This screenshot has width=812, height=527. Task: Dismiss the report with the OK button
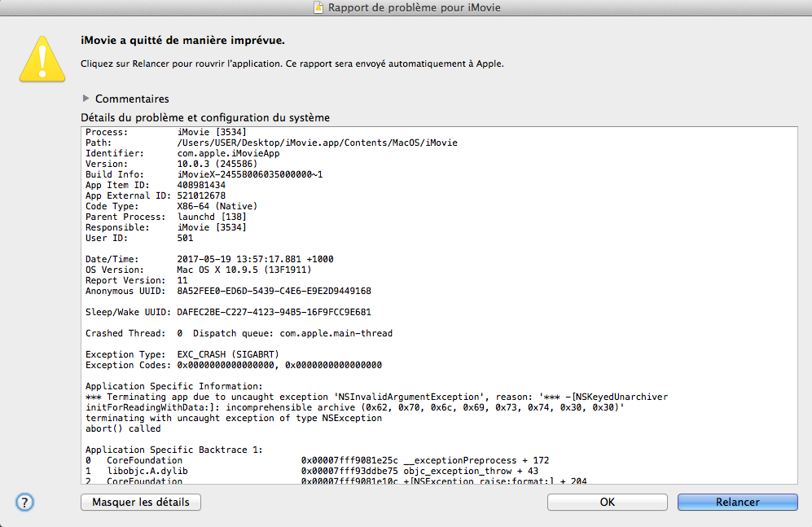click(608, 502)
